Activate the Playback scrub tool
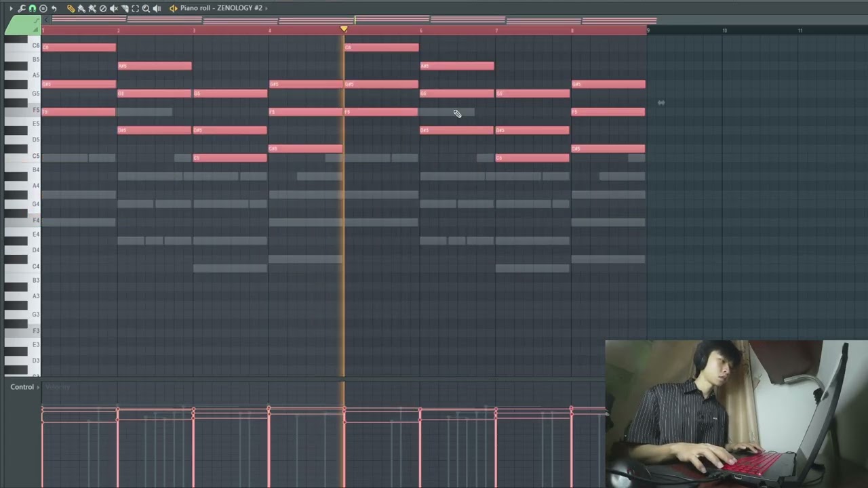 pos(157,9)
